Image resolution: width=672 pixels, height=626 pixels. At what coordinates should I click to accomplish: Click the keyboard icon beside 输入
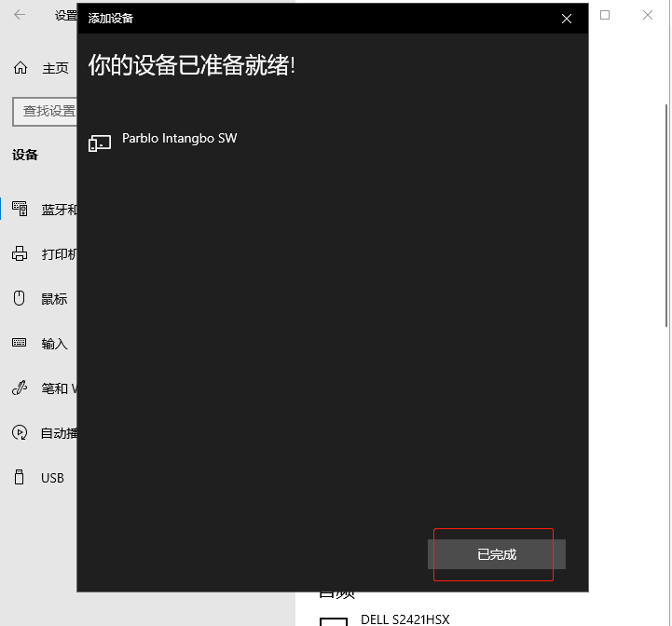[19, 343]
